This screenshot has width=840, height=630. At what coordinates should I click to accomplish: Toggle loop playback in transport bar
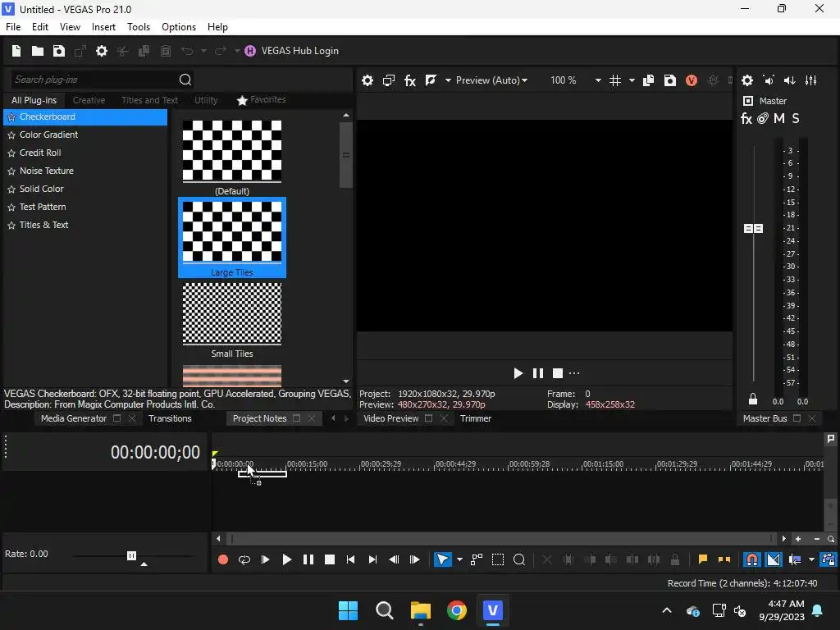tap(244, 559)
